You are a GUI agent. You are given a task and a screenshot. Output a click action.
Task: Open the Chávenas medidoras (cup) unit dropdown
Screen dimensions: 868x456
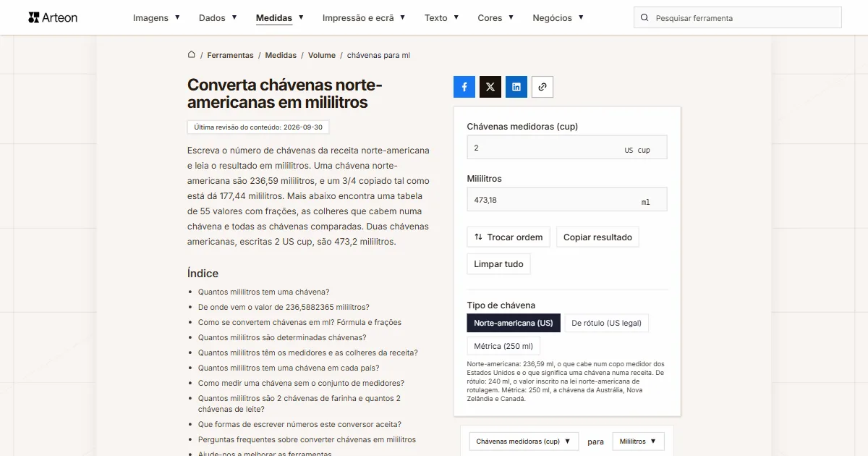[524, 442]
